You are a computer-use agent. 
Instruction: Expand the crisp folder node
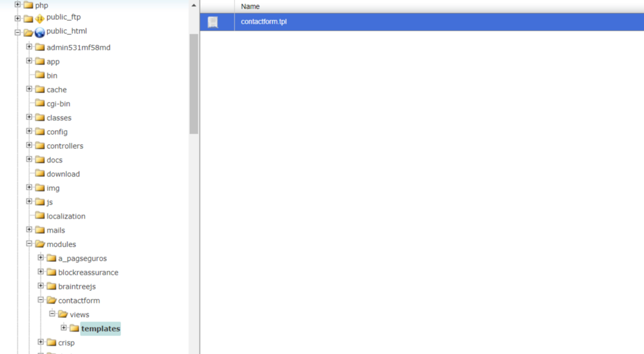pyautogui.click(x=41, y=342)
